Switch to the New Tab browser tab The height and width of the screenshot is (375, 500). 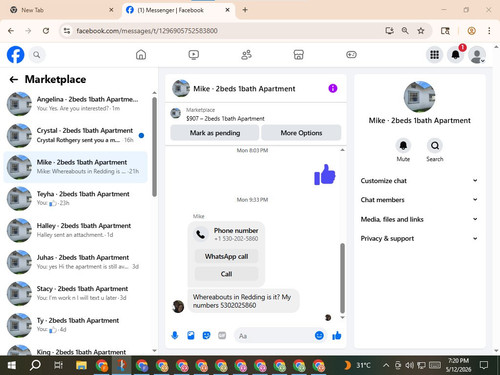[60, 10]
